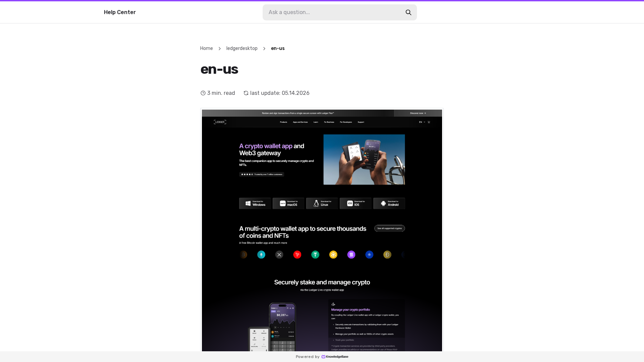This screenshot has width=644, height=362.
Task: Open the Help Center home link
Action: (x=120, y=12)
